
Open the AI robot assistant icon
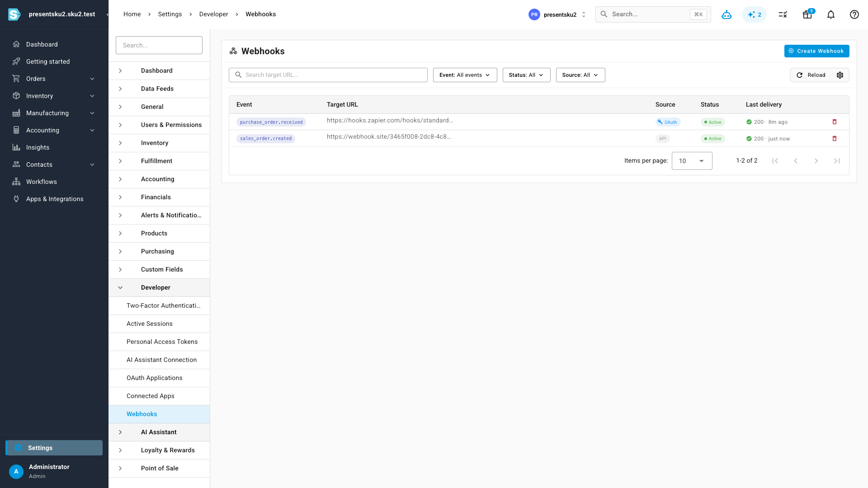(726, 14)
